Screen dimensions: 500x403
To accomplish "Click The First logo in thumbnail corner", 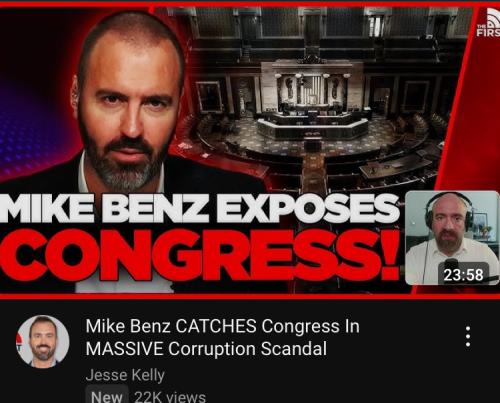I will click(489, 22).
